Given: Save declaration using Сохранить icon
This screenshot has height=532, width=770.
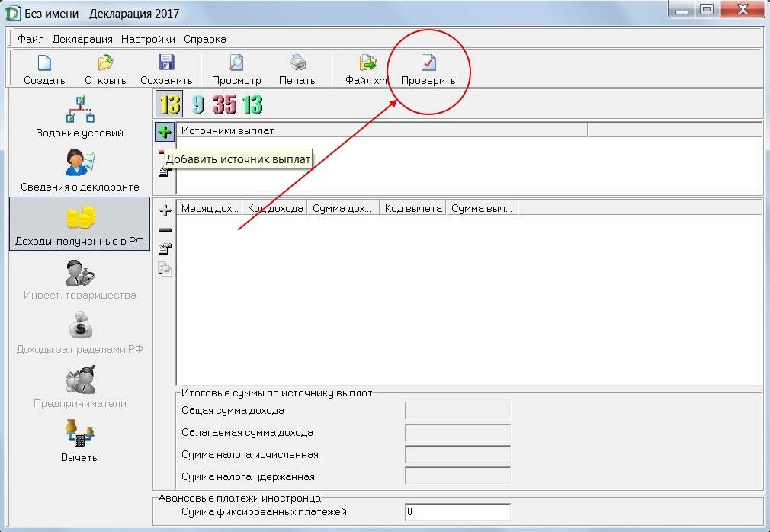Looking at the screenshot, I should tap(166, 65).
